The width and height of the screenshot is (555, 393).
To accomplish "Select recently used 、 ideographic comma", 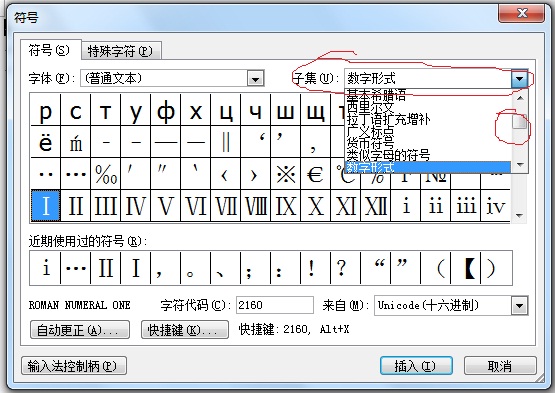I will 225,268.
